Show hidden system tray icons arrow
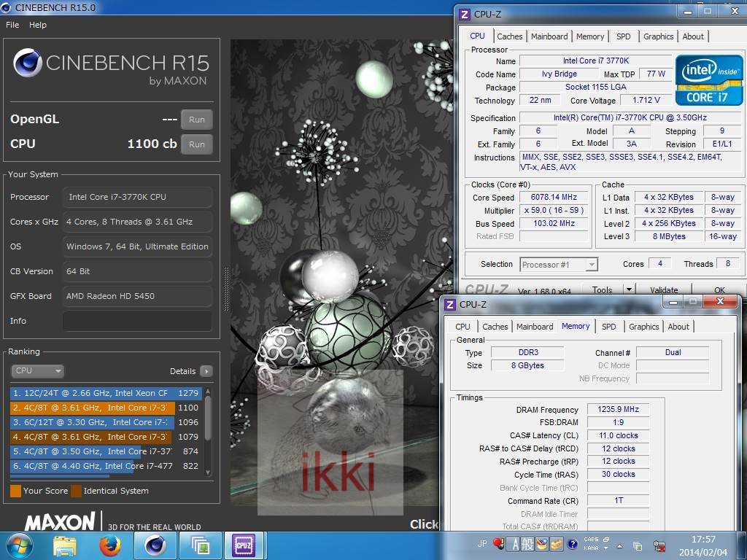This screenshot has width=747, height=560. pos(619,546)
